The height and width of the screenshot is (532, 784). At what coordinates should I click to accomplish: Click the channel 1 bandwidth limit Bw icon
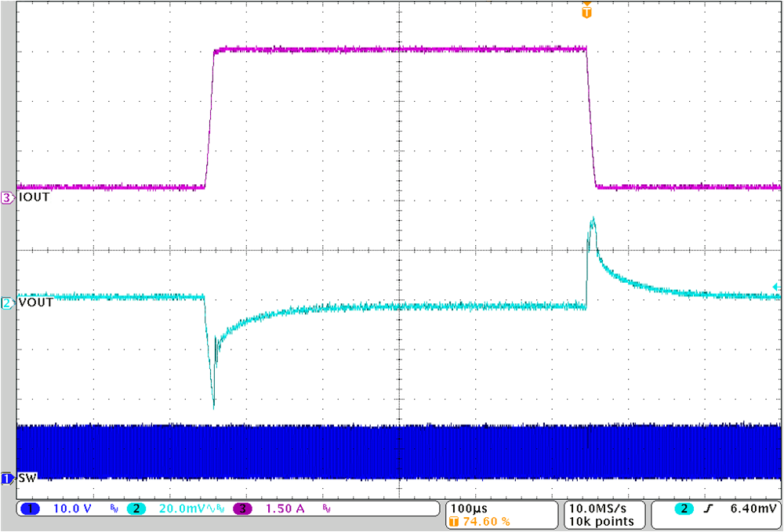click(x=113, y=508)
